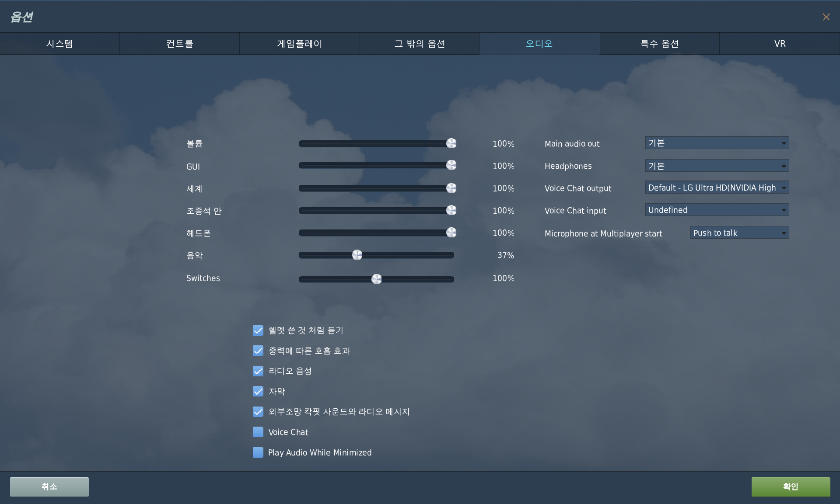Click the Switches slider knob

(376, 279)
